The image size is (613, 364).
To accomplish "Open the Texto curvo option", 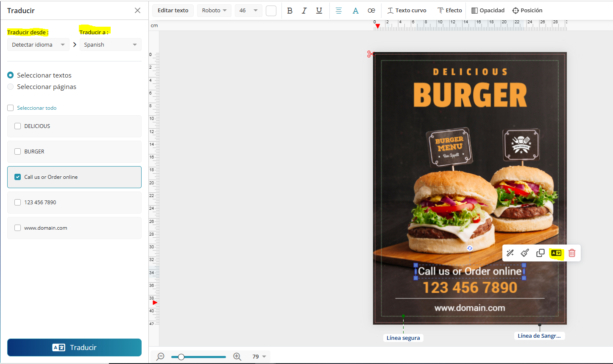I will point(407,11).
